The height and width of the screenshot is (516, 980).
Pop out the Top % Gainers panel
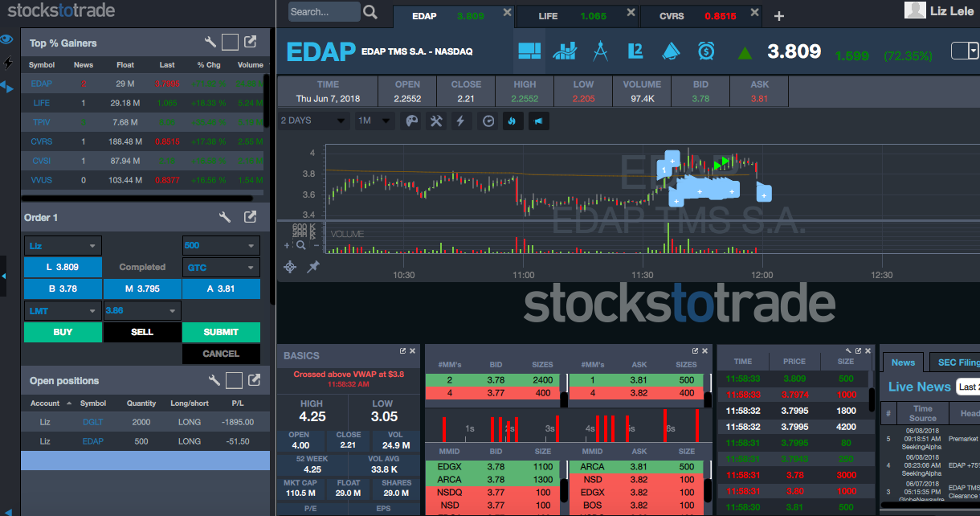point(251,43)
